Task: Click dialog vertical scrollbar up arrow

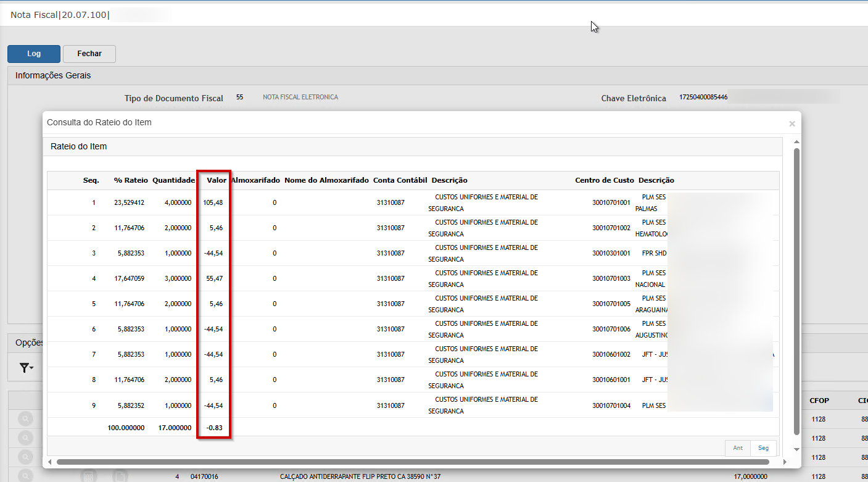Action: 796,143
